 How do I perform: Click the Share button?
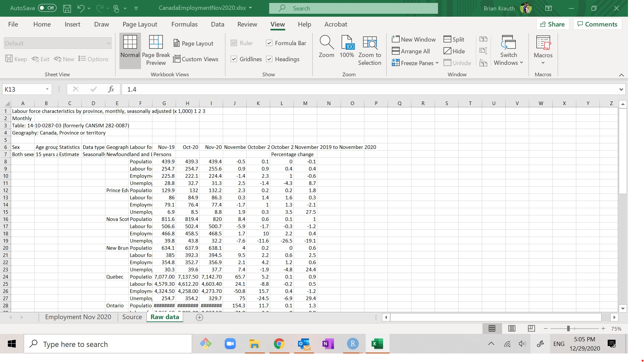(x=552, y=24)
